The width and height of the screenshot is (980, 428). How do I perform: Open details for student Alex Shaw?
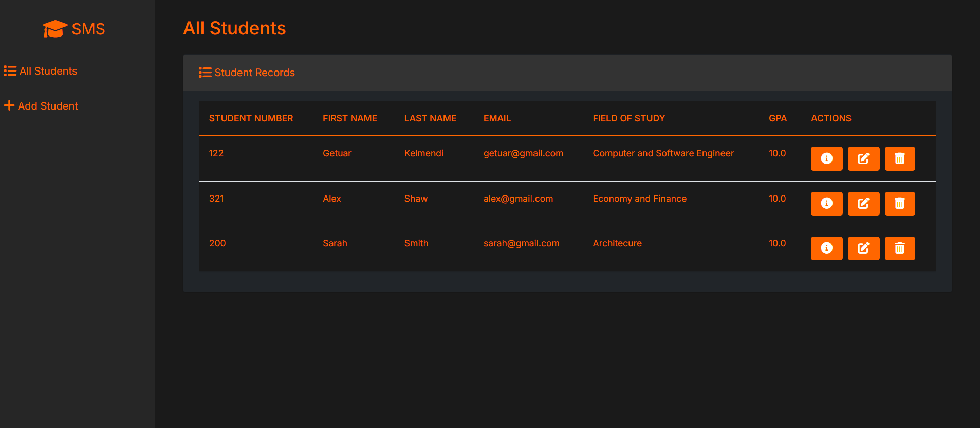(826, 204)
